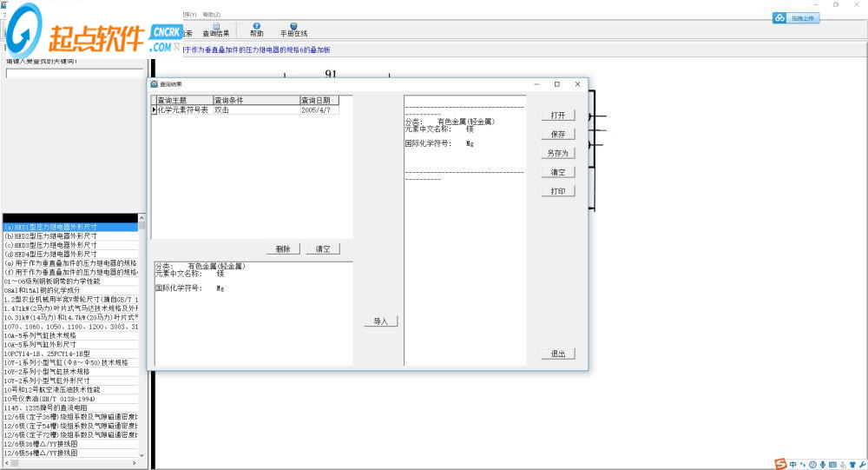Click the 双击 condition cell

pyautogui.click(x=256, y=109)
